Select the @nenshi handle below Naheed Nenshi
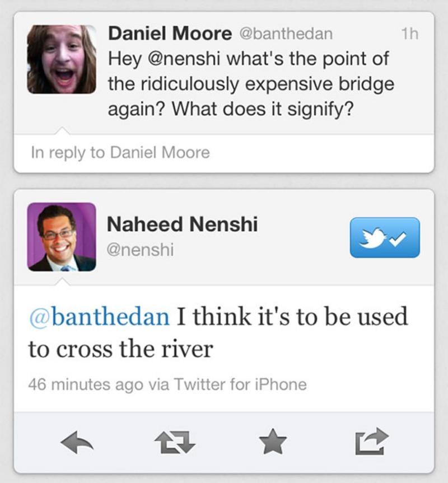The image size is (448, 483). click(x=140, y=250)
